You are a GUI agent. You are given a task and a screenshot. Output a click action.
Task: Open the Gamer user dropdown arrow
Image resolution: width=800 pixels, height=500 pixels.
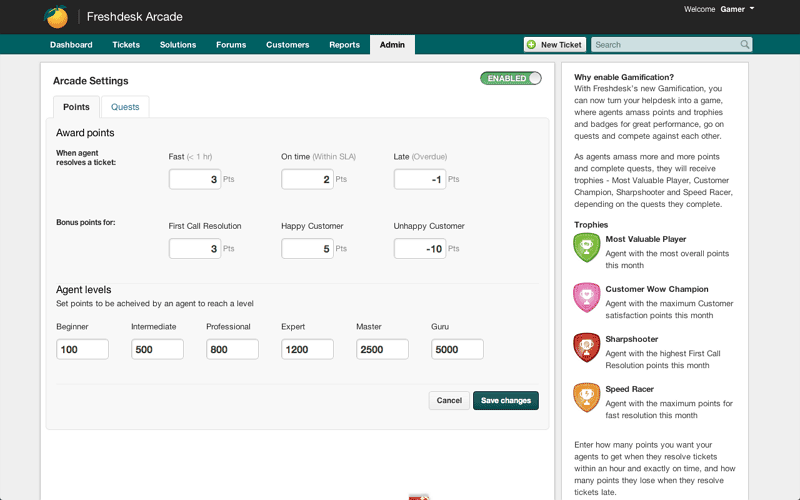point(752,9)
